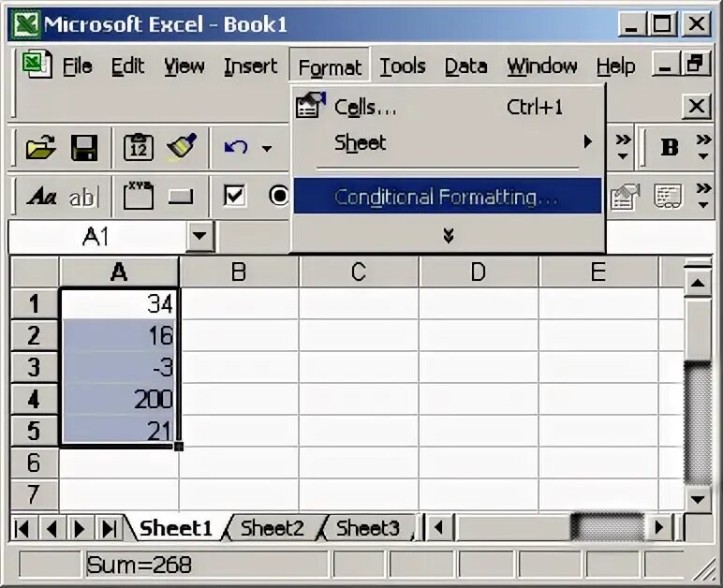This screenshot has width=723, height=588.
Task: Click cell containing 21
Action: coord(120,431)
